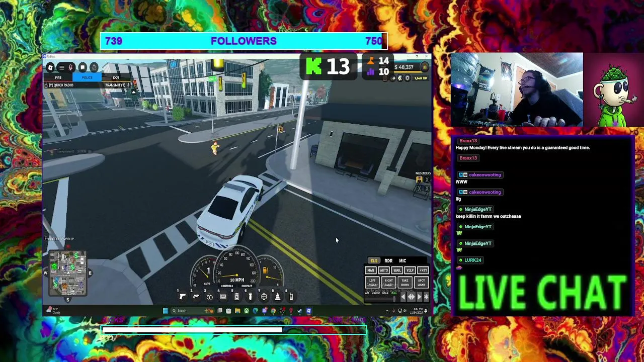Open the game settings gear icon
The image size is (644, 362).
(x=408, y=78)
